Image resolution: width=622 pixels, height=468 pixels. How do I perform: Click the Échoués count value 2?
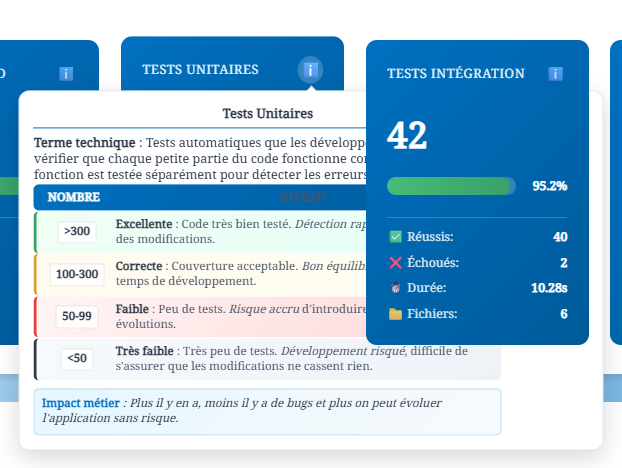pos(563,263)
